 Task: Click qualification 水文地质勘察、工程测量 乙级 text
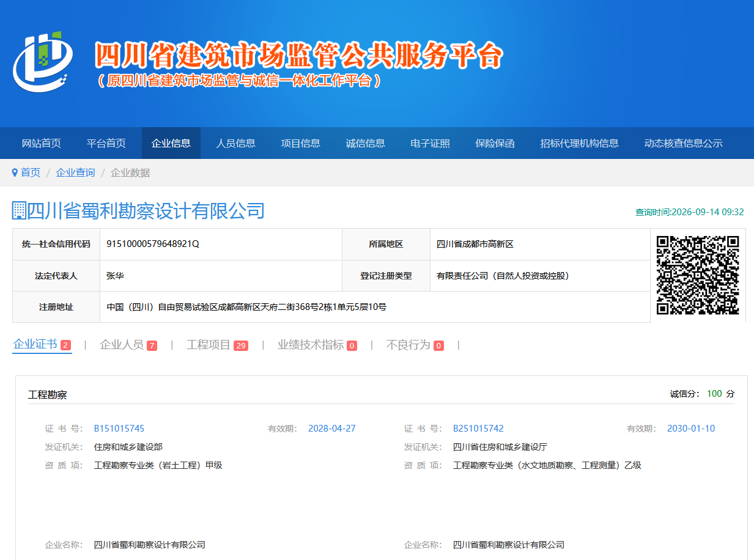tap(547, 465)
